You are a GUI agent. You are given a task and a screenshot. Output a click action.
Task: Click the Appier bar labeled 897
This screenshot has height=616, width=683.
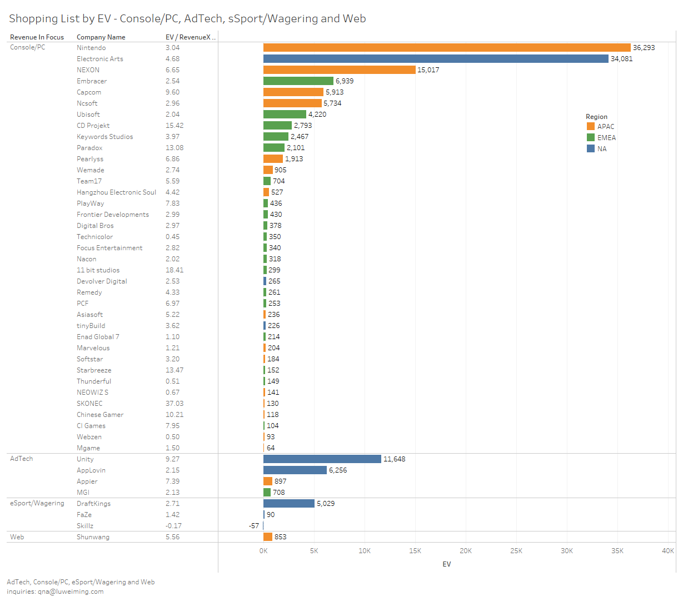pyautogui.click(x=268, y=481)
